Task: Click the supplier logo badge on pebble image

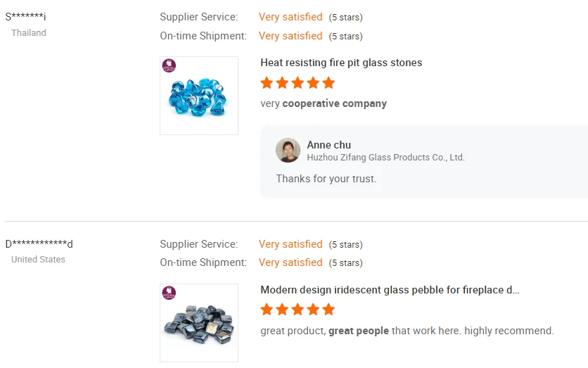Action: click(169, 293)
